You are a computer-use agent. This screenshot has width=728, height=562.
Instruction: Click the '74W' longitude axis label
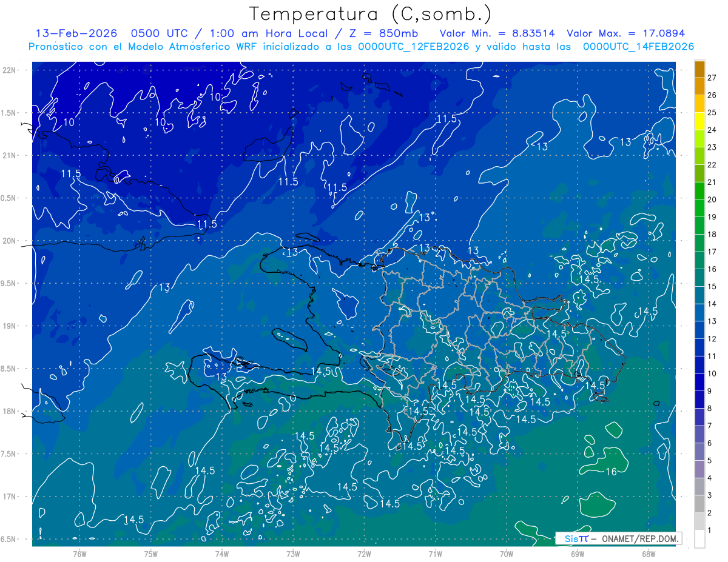(222, 554)
